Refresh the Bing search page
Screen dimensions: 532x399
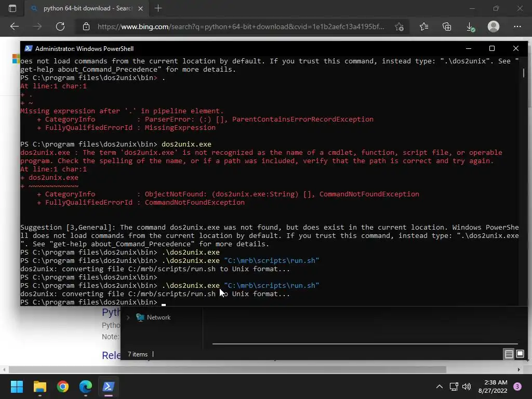coord(60,26)
